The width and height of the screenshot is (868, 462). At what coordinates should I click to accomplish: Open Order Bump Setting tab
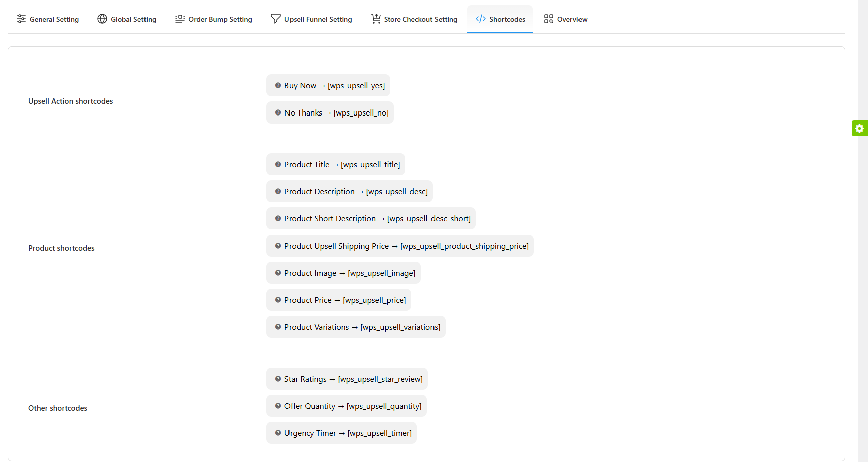tap(214, 19)
